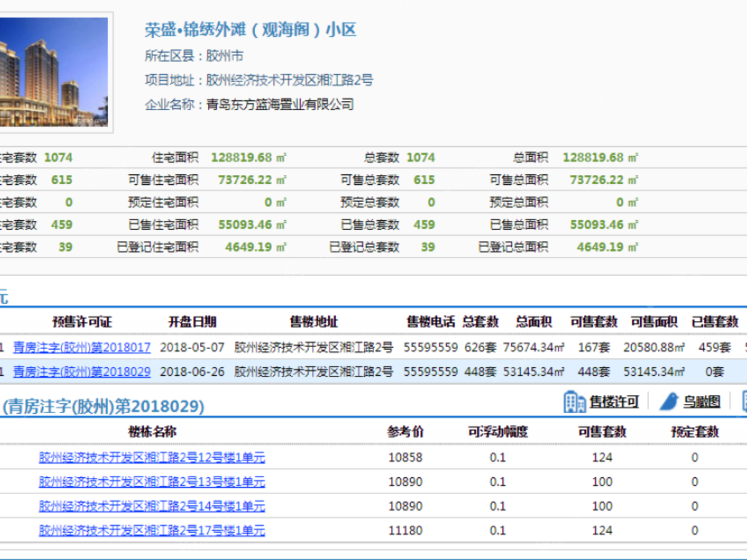Click the reference price 10858
The image size is (747, 560).
point(405,457)
